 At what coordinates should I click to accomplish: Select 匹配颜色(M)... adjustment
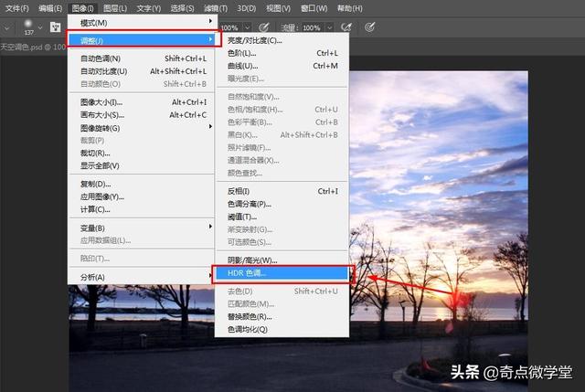pyautogui.click(x=282, y=303)
